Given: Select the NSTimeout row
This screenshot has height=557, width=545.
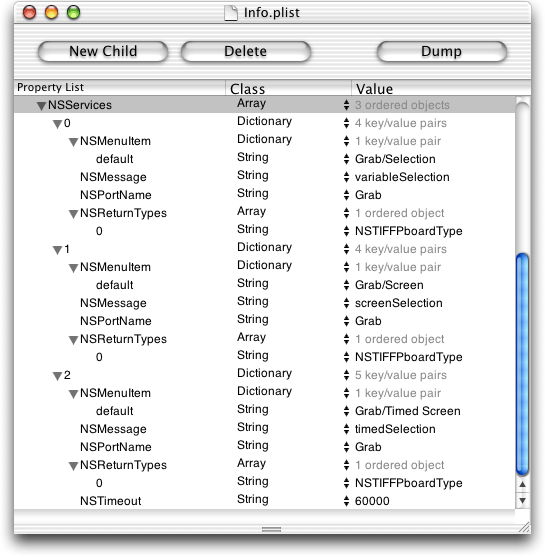Looking at the screenshot, I should click(x=264, y=501).
